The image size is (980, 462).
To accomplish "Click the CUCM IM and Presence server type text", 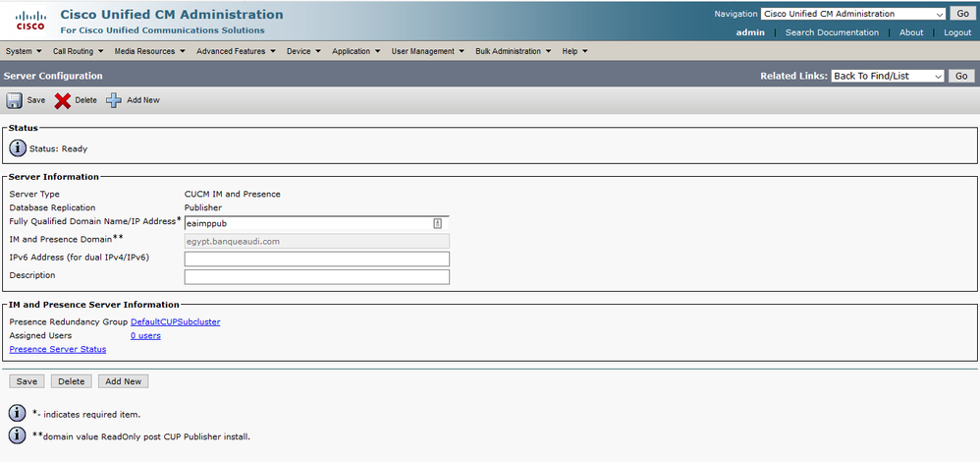I will 233,194.
